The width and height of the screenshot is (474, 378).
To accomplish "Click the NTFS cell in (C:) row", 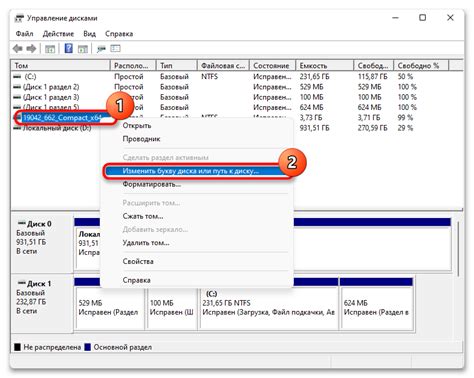I will pyautogui.click(x=209, y=77).
